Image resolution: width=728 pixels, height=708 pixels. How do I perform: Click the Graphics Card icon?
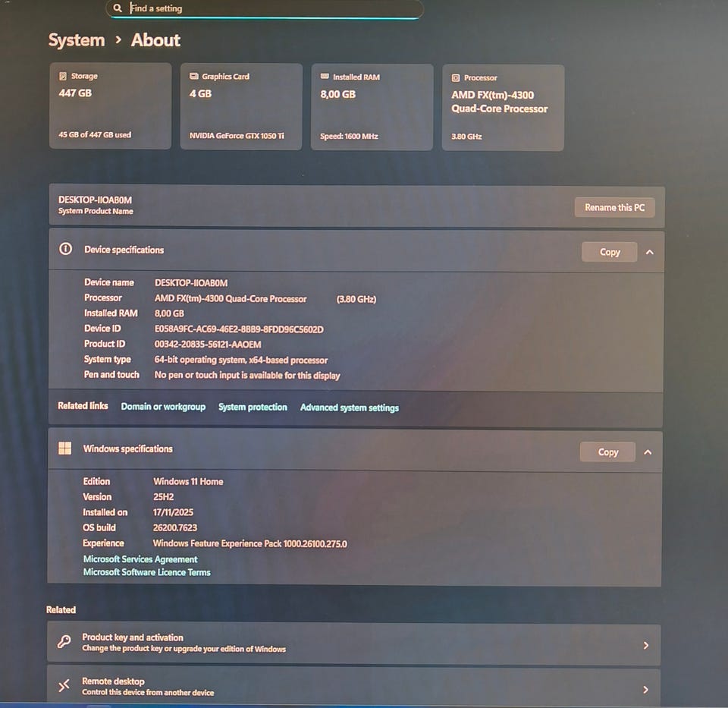pyautogui.click(x=193, y=76)
